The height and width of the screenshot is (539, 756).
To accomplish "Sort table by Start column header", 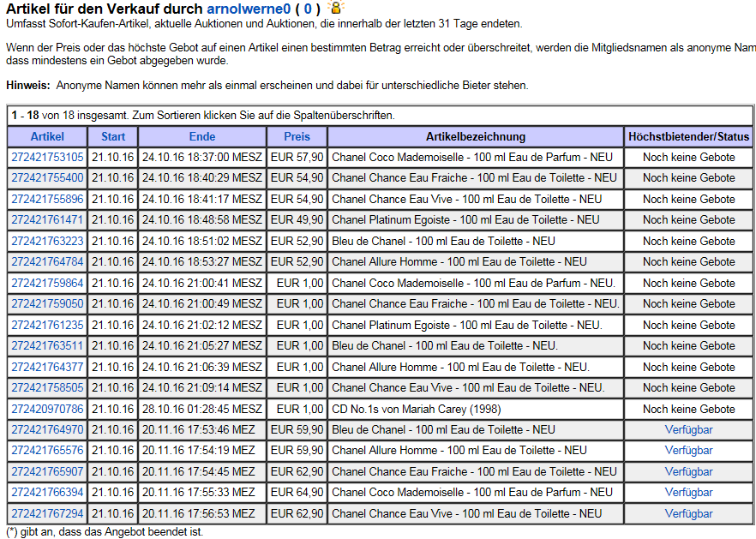I will [113, 136].
